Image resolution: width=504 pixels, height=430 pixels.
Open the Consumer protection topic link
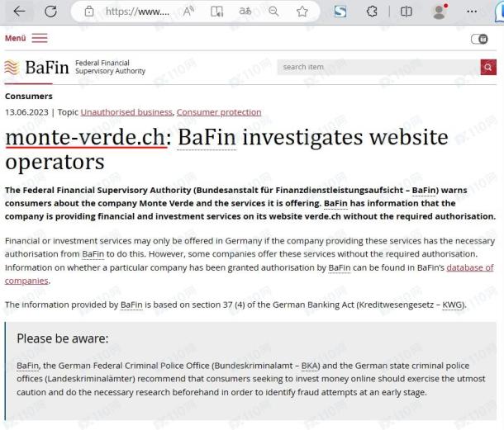pyautogui.click(x=219, y=112)
